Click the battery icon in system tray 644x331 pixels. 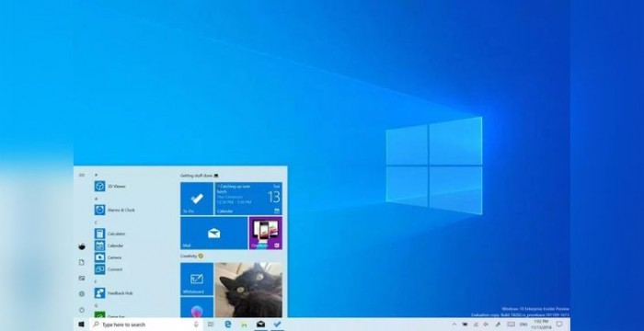point(465,325)
